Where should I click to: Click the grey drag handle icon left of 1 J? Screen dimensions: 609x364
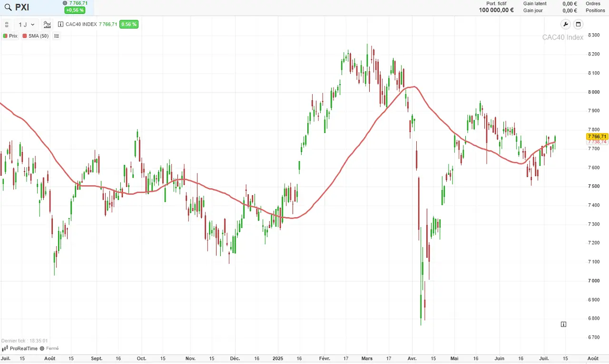(x=7, y=24)
